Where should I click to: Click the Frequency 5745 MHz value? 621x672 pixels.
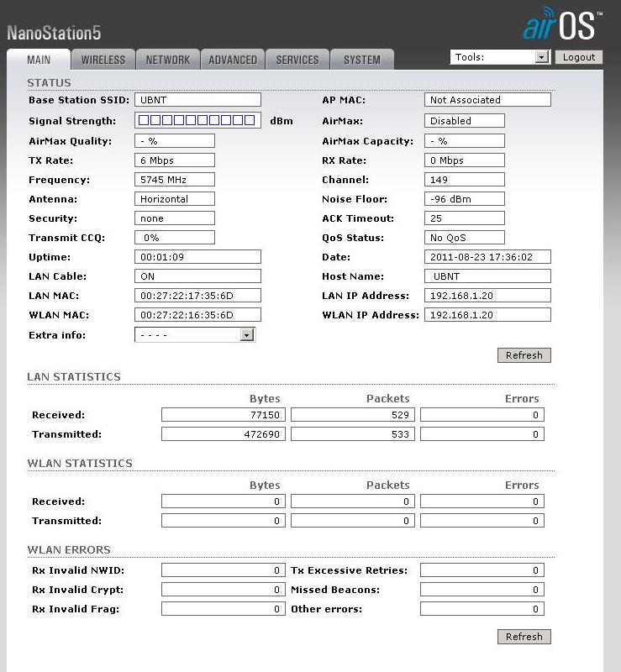(175, 180)
